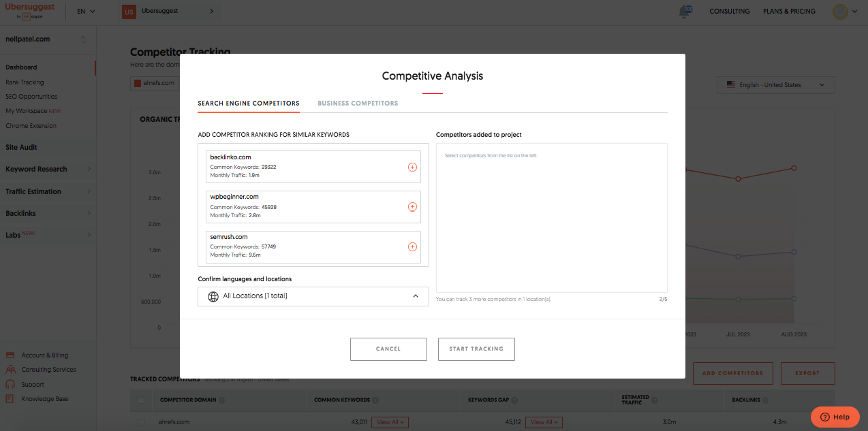Open the orange Help widget

(x=835, y=417)
